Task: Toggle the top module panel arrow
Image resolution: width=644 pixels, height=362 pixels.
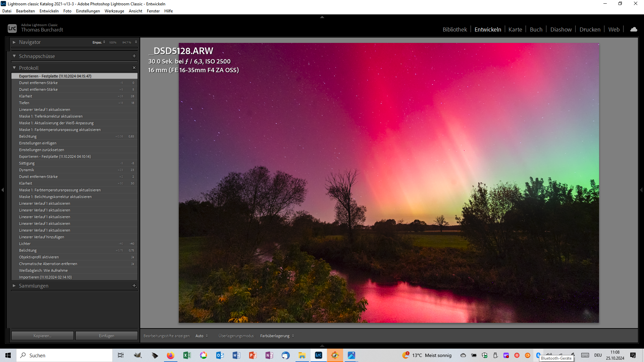Action: (x=322, y=17)
